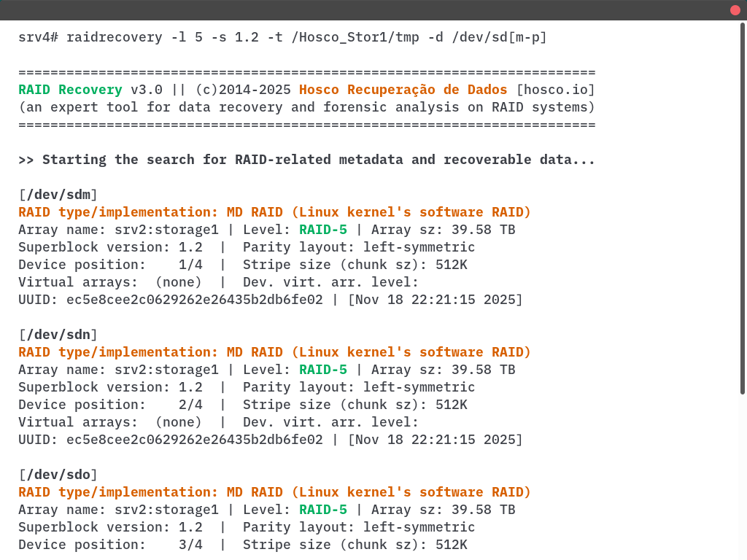
Task: Click the /Hosco_Stor1/tmp path argument
Action: [x=355, y=37]
